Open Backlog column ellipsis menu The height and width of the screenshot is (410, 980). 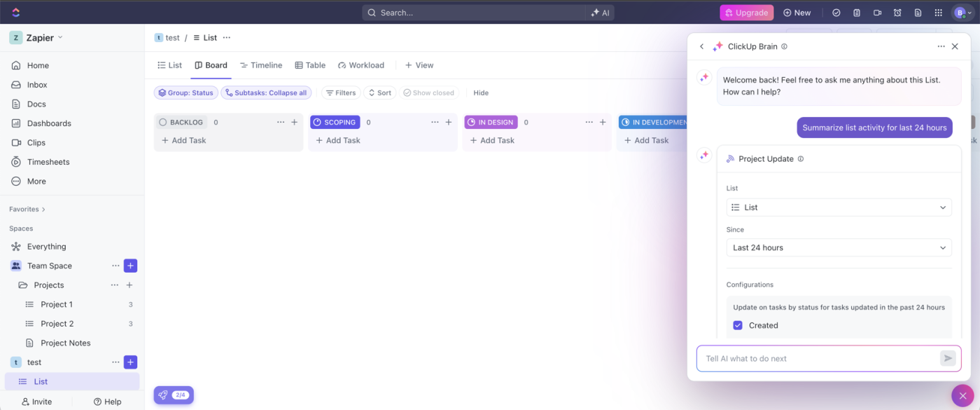point(281,122)
